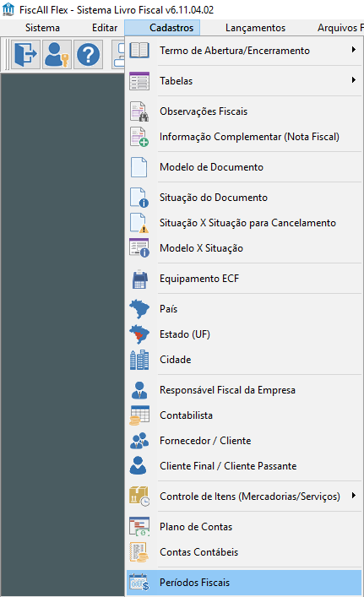Click the buildings icon beside Cidade
This screenshot has width=364, height=597.
pyautogui.click(x=139, y=360)
